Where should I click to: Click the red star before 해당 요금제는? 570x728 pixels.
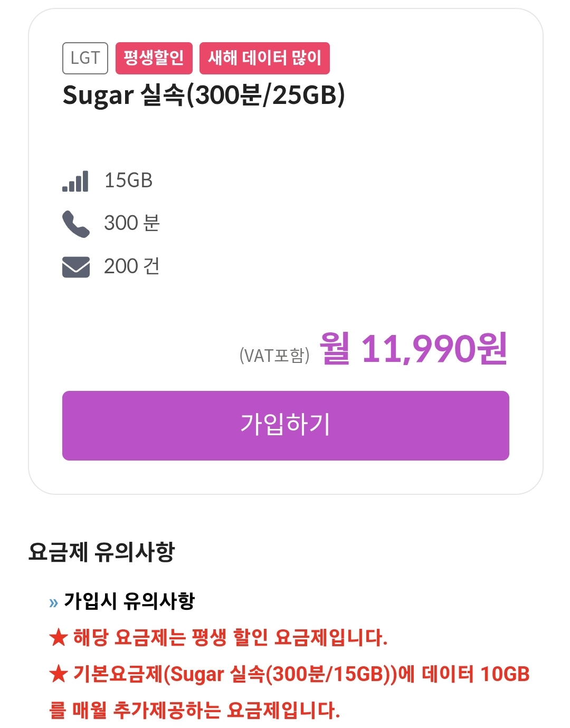tap(58, 638)
